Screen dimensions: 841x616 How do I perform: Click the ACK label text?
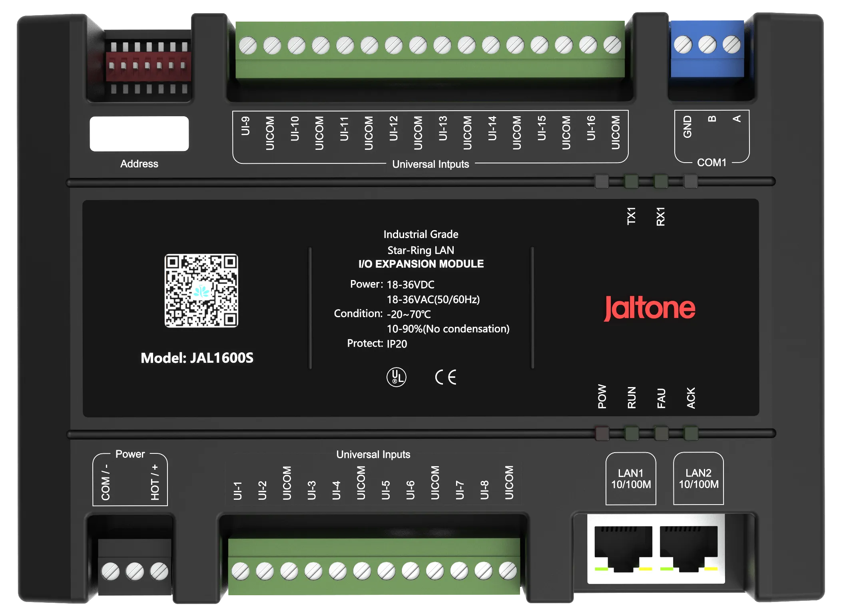pyautogui.click(x=691, y=398)
